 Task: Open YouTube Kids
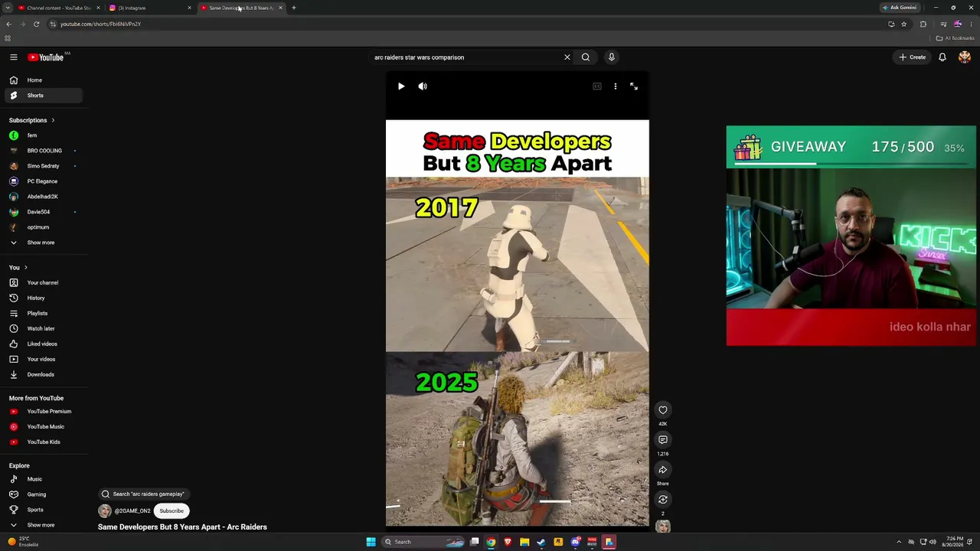44,442
